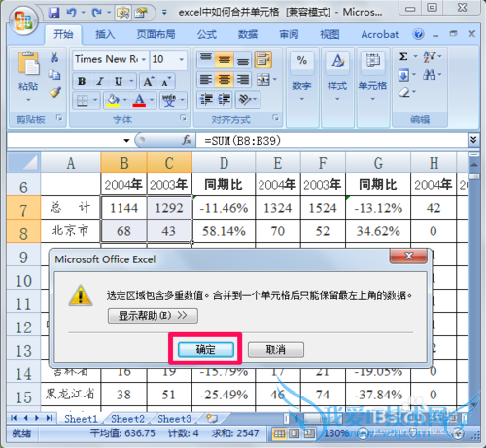Select column D header
Viewport: 486px width, 448px height.
coord(224,163)
